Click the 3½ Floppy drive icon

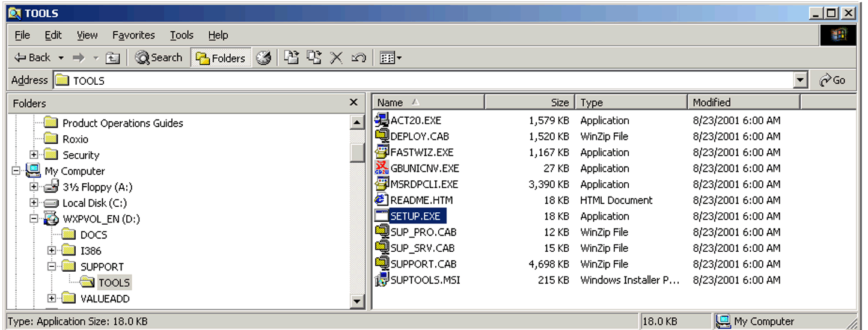[x=52, y=187]
